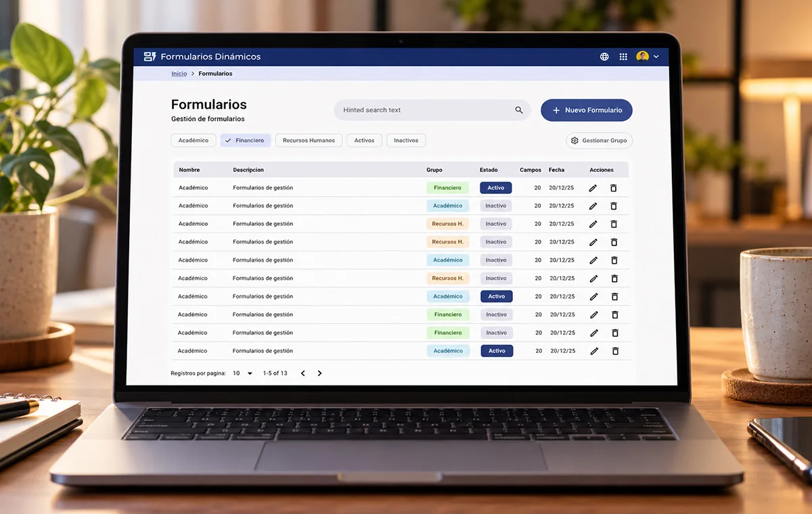
Task: Click the trash icon in the last table row
Action: point(615,351)
